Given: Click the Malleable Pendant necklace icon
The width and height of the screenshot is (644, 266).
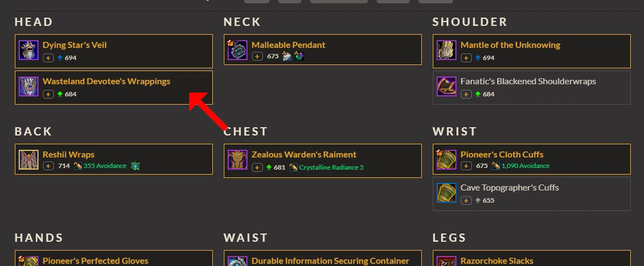Looking at the screenshot, I should [238, 50].
